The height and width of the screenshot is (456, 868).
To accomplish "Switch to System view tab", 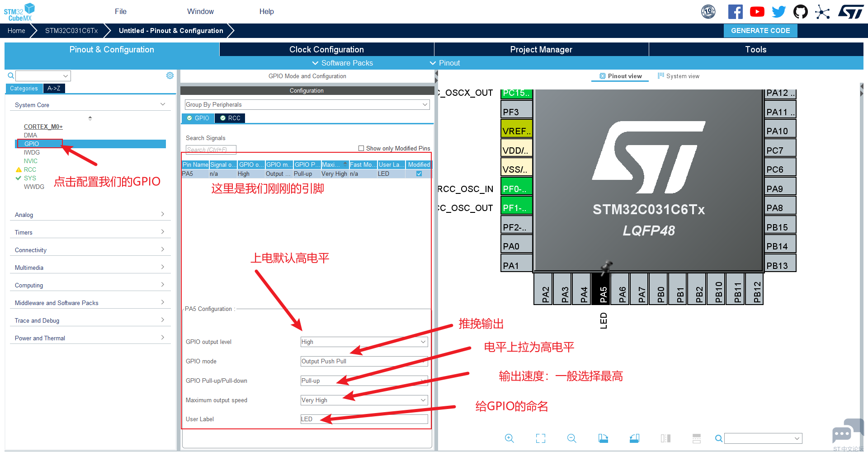I will click(679, 76).
